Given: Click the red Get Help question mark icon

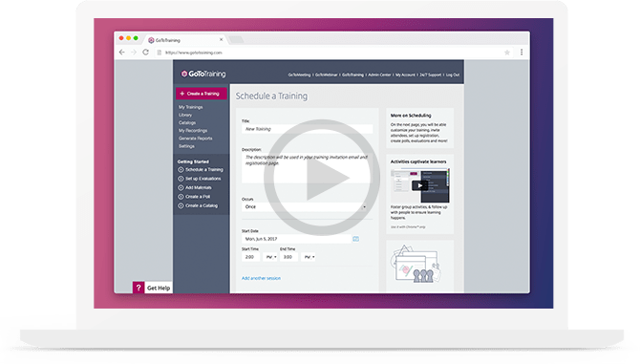Looking at the screenshot, I should click(139, 288).
